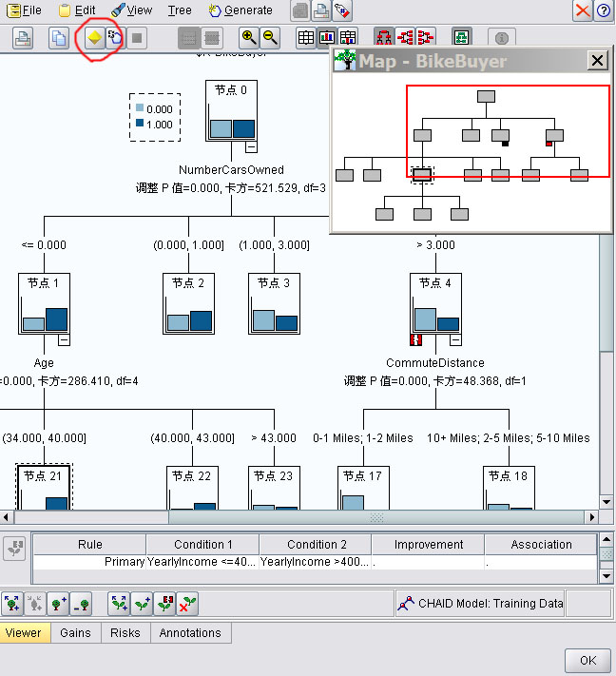
Task: Set left-to-right tree orientation
Action: pos(405,38)
